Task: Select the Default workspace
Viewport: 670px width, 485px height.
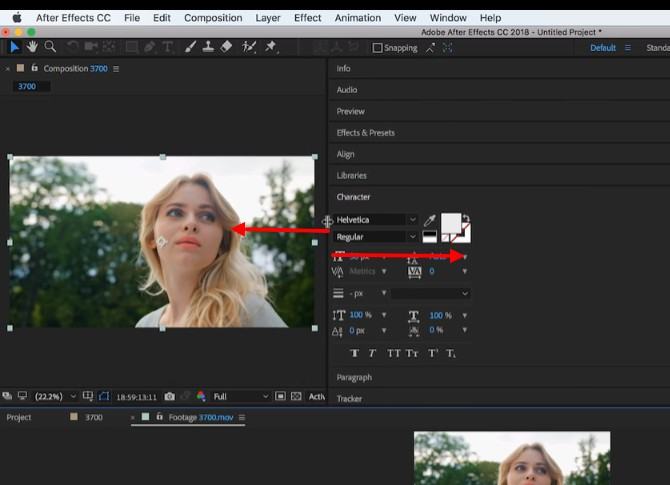Action: point(603,48)
